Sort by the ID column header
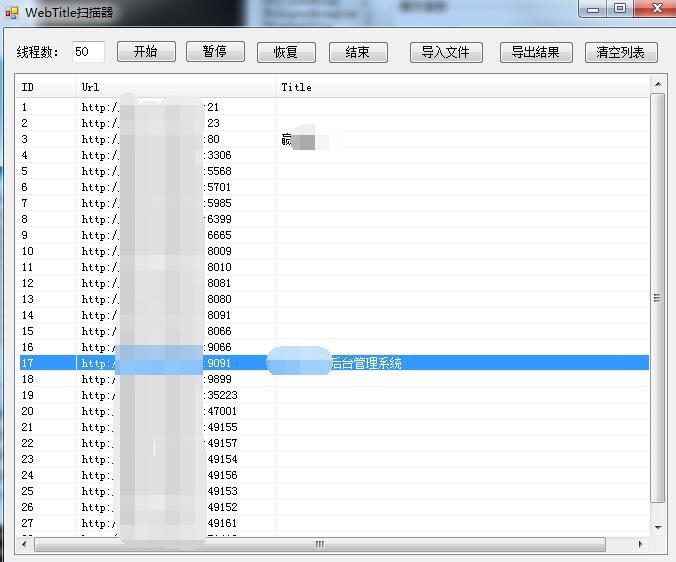The width and height of the screenshot is (676, 562). tap(45, 87)
